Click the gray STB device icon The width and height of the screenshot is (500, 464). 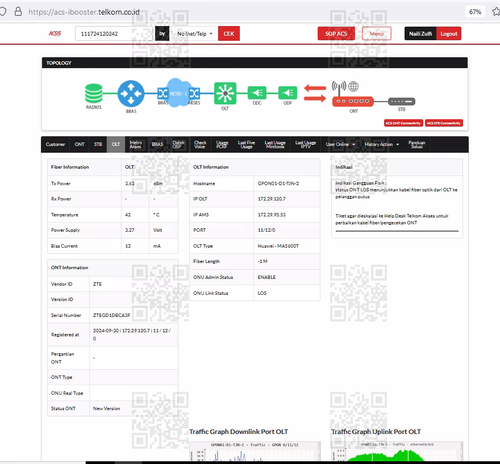(402, 101)
